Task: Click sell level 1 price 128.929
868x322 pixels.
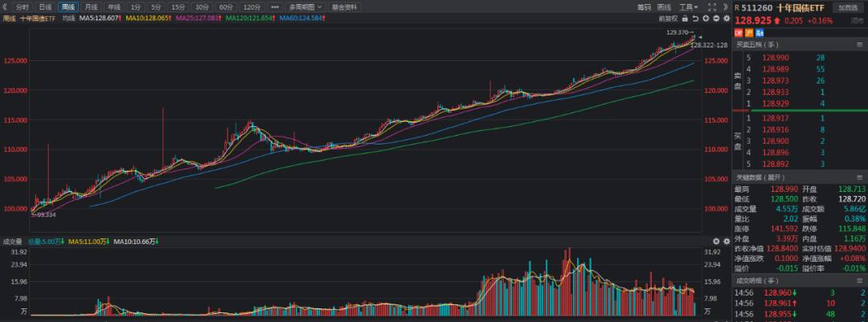Action: coord(776,104)
